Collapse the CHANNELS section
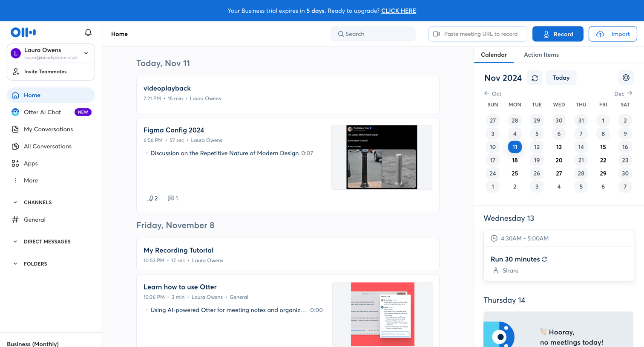This screenshot has width=644, height=347. point(15,202)
